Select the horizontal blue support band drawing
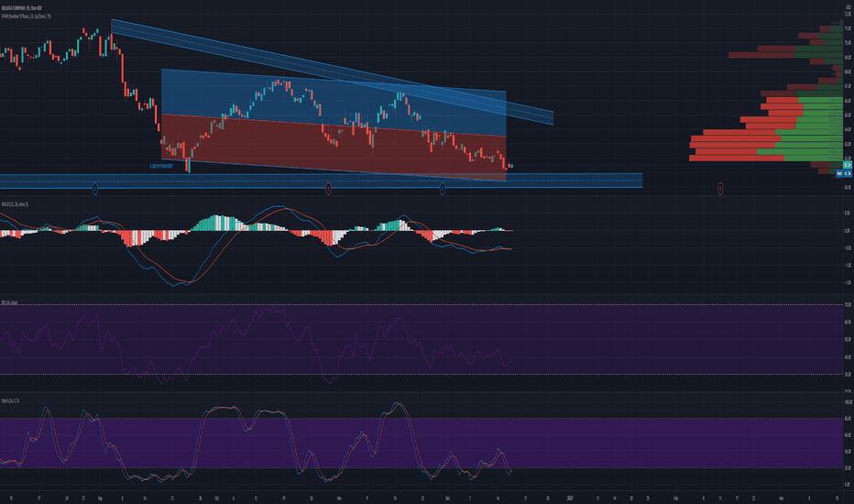This screenshot has width=854, height=504. [x=321, y=181]
